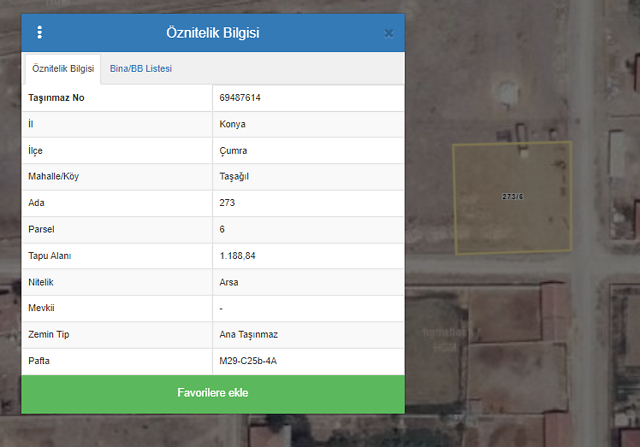
Task: Click the Tapu Alanı value 1.188,84
Action: [238, 256]
